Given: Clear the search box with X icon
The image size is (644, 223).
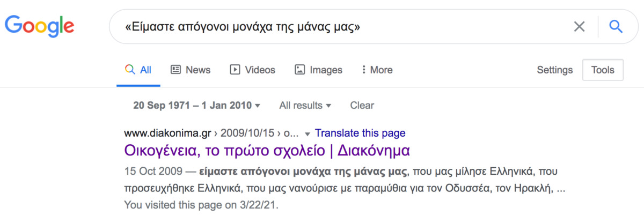Looking at the screenshot, I should [x=579, y=26].
